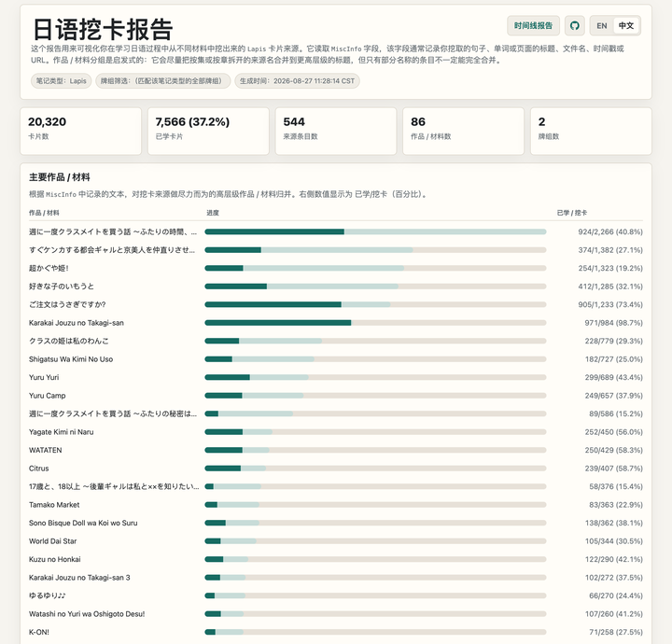Click the 好きな子のいもうと row title
Viewport: 672px width, 644px height.
pyautogui.click(x=62, y=287)
